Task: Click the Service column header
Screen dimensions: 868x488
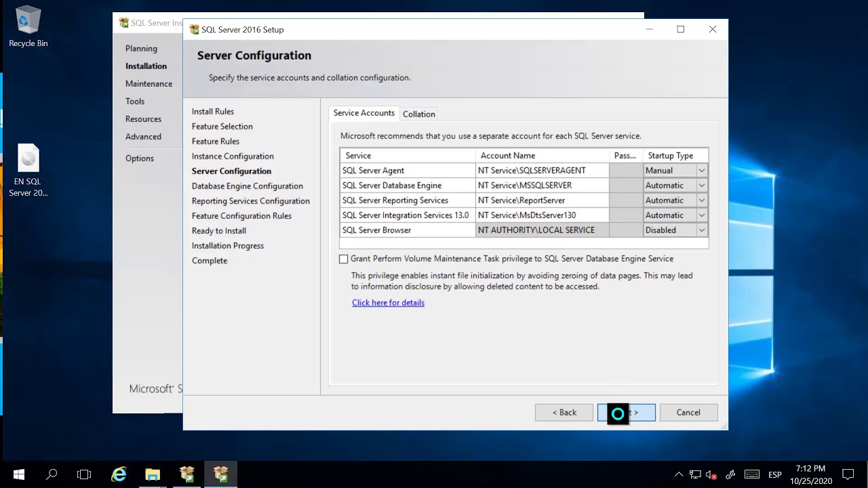Action: tap(408, 156)
